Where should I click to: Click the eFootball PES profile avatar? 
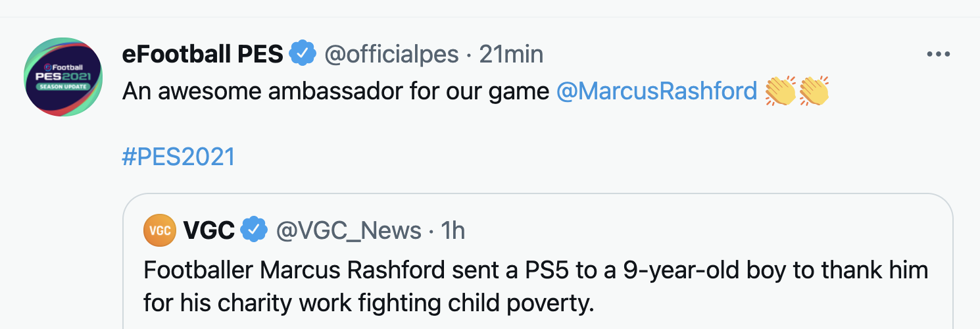[63, 77]
